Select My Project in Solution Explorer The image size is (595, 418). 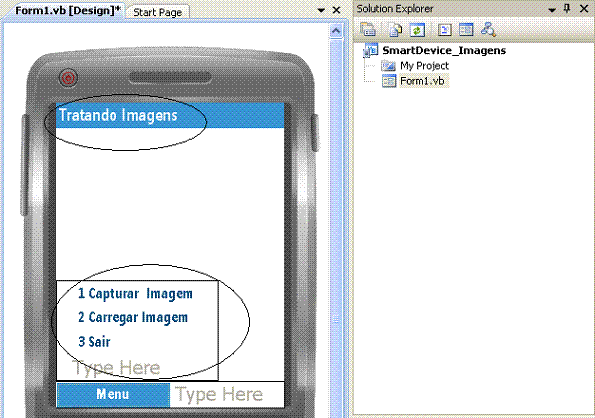(424, 66)
